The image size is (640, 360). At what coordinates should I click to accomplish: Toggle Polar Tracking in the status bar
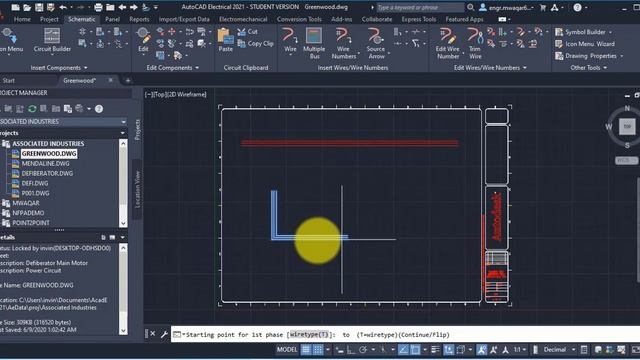coord(363,349)
